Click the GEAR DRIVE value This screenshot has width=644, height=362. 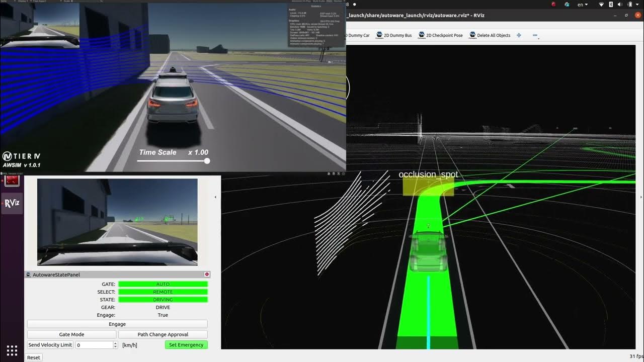click(163, 307)
